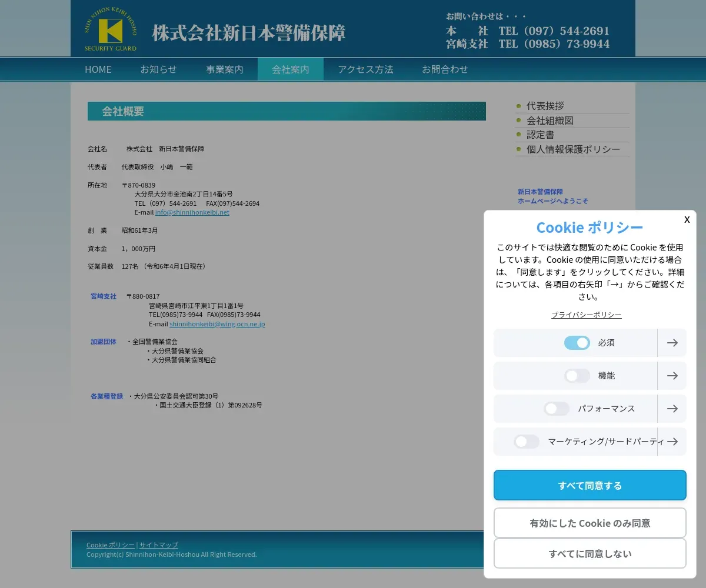Expand details arrow for 機能 cookies

[x=672, y=376]
